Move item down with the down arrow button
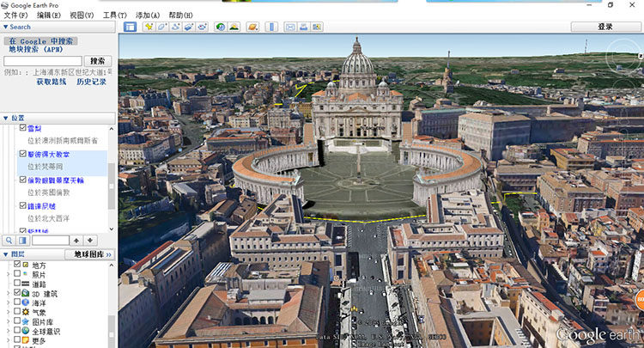 pos(90,241)
